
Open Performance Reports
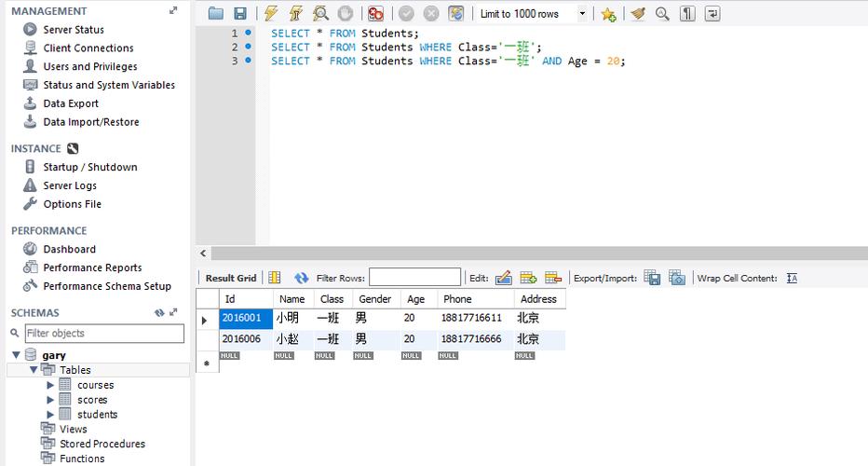[x=92, y=267]
